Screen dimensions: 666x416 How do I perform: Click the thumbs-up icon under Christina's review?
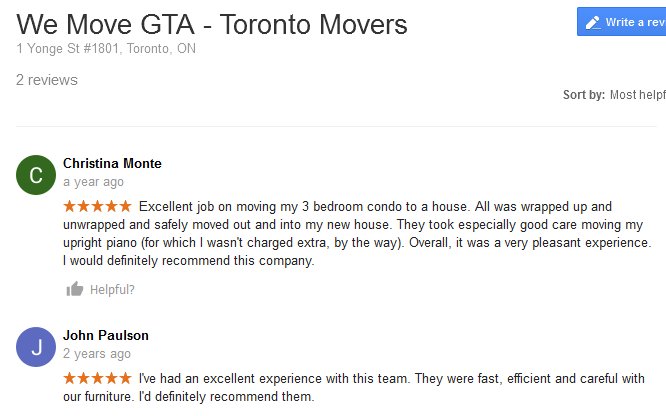[74, 290]
